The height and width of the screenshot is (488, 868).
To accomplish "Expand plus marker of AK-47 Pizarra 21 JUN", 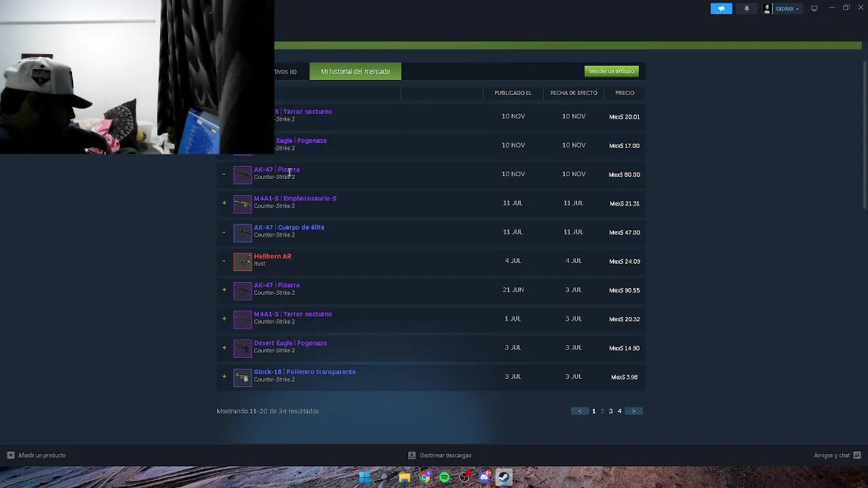I will (224, 290).
